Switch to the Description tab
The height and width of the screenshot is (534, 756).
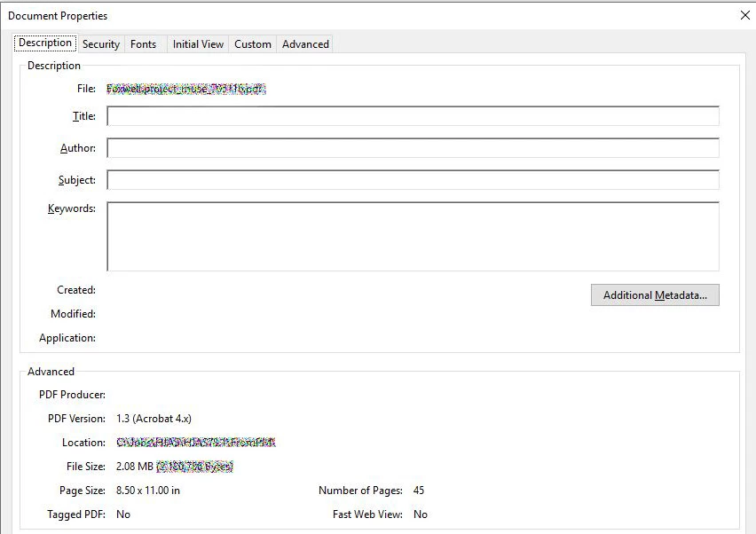point(45,43)
